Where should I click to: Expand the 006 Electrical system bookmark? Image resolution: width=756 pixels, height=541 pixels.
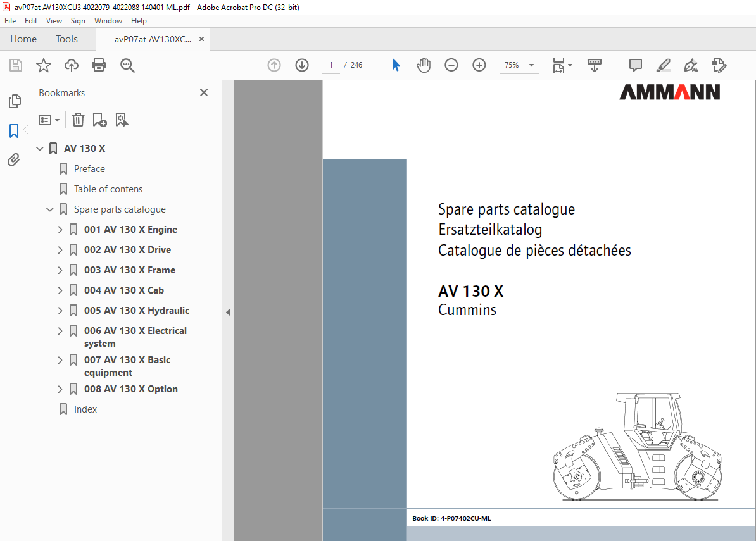click(60, 331)
